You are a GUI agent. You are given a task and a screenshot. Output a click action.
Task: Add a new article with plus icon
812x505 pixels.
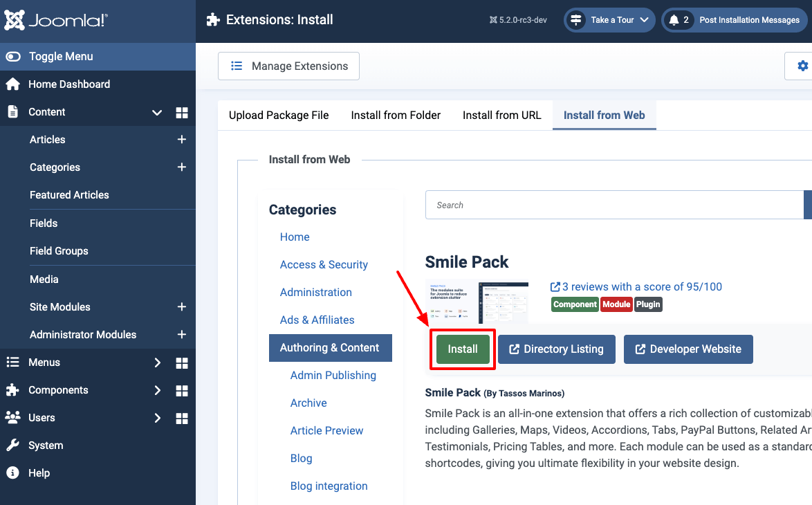point(182,139)
